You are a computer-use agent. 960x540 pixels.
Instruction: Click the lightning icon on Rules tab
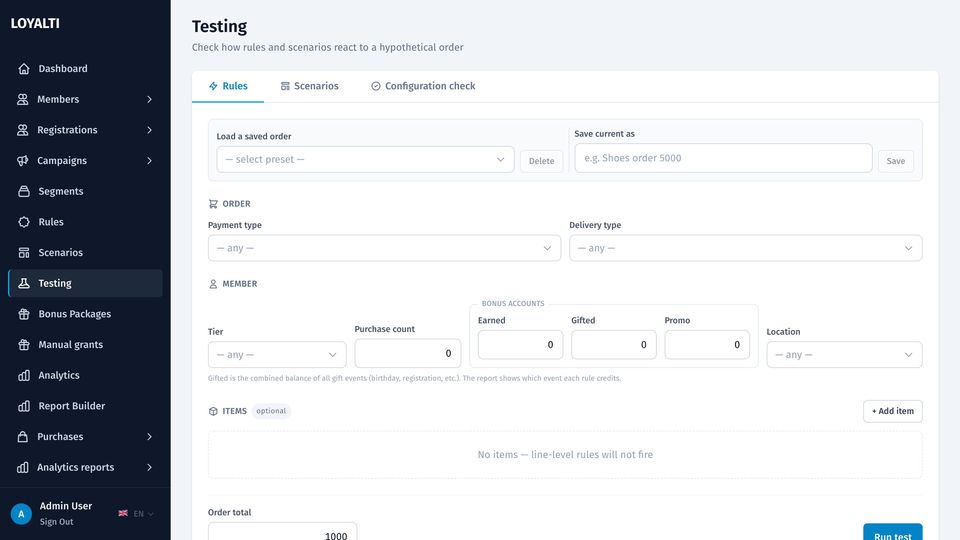(x=213, y=86)
